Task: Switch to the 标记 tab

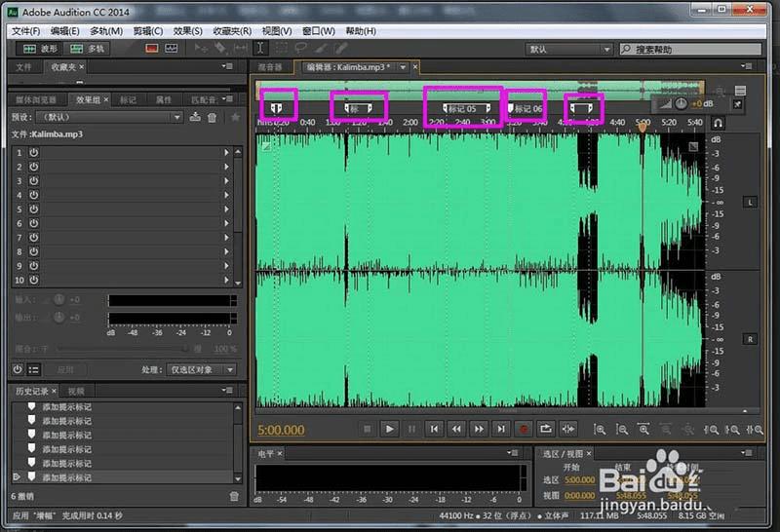Action: 128,99
